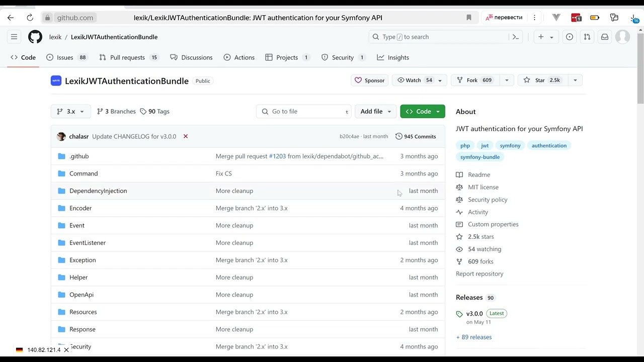
Task: Click the lexik organization avatar icon
Action: tap(56, 80)
